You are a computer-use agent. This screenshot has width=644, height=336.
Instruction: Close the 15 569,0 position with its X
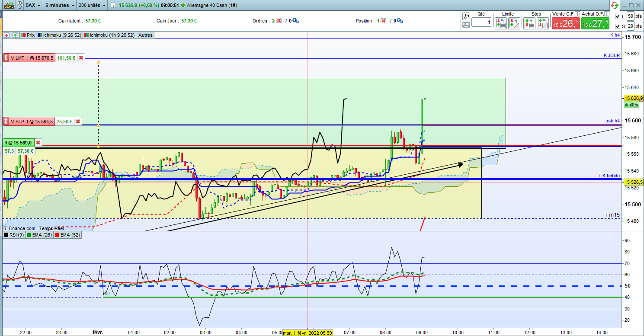coord(38,143)
